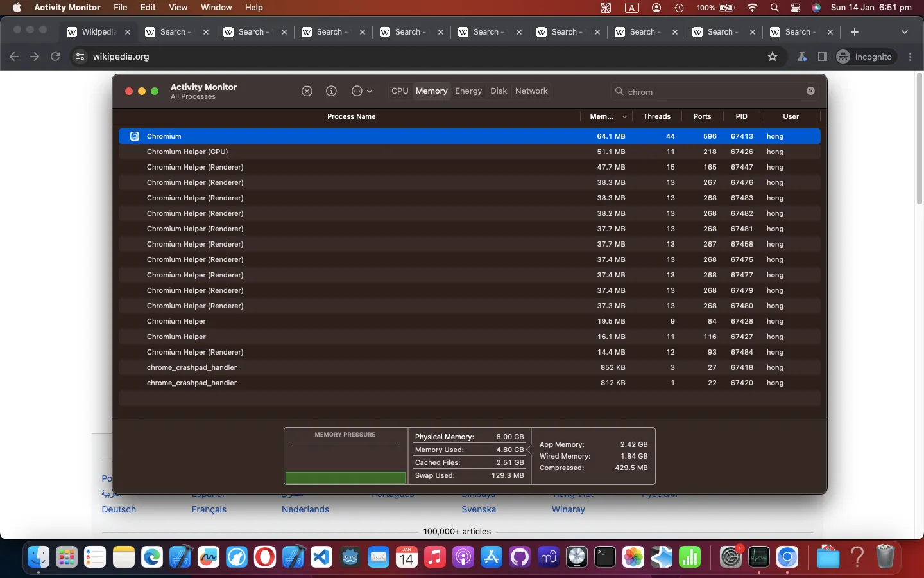Switch to the Wikipedia browser tab

[x=99, y=32]
